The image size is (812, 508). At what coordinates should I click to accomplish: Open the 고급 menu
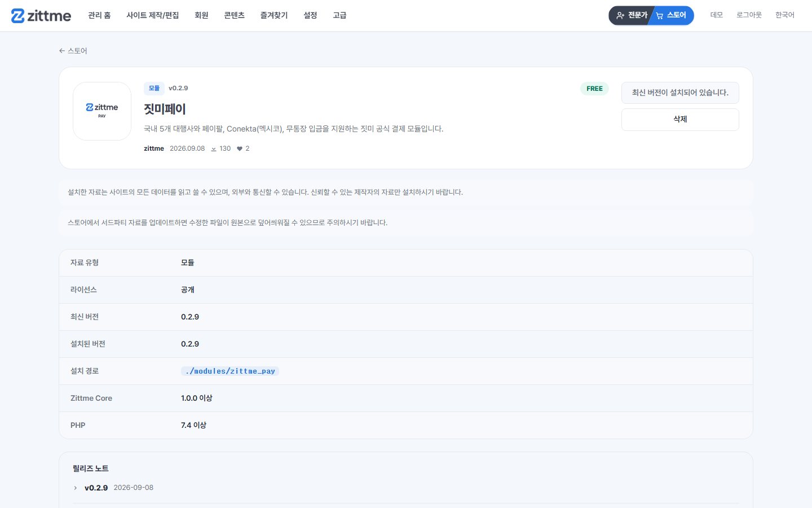point(339,15)
